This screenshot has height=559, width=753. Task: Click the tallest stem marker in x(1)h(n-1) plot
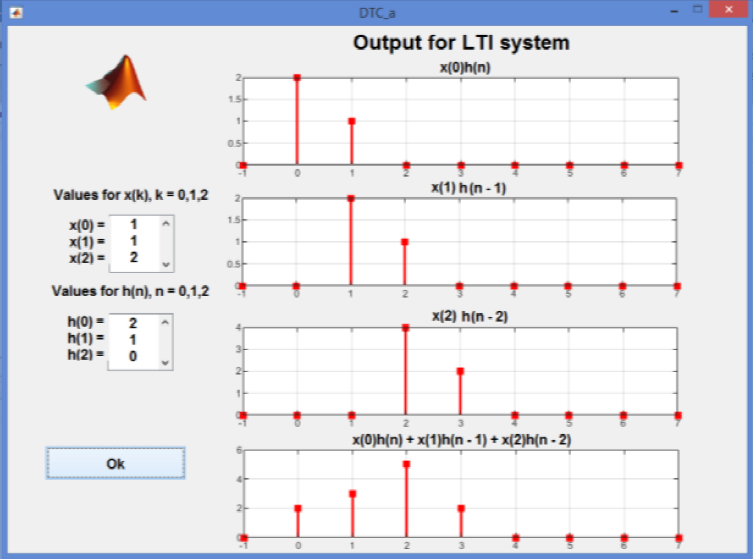tap(351, 198)
